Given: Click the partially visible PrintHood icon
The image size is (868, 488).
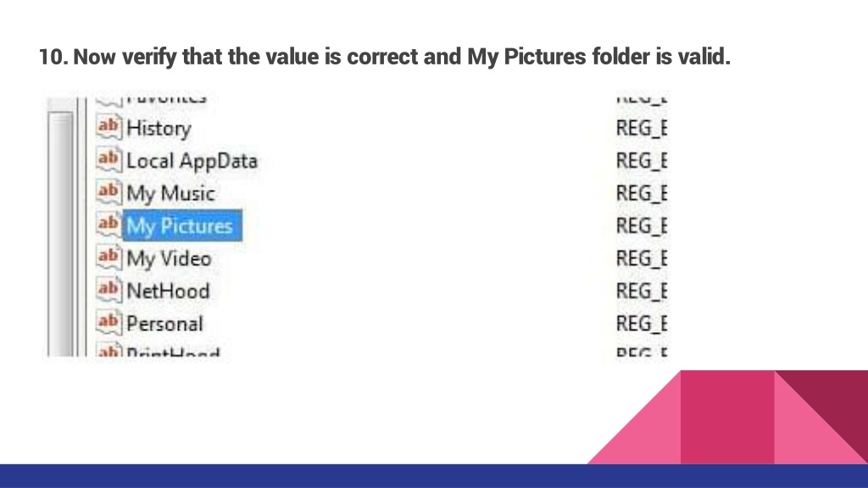Looking at the screenshot, I should point(109,351).
